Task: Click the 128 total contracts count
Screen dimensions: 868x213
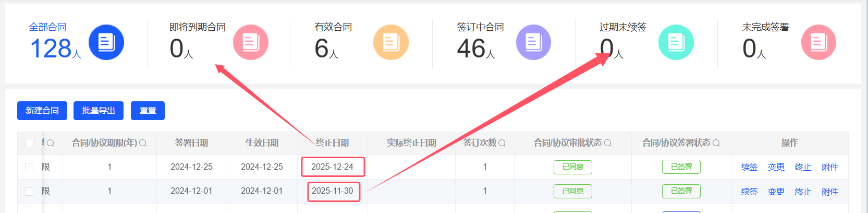Action: pos(51,49)
